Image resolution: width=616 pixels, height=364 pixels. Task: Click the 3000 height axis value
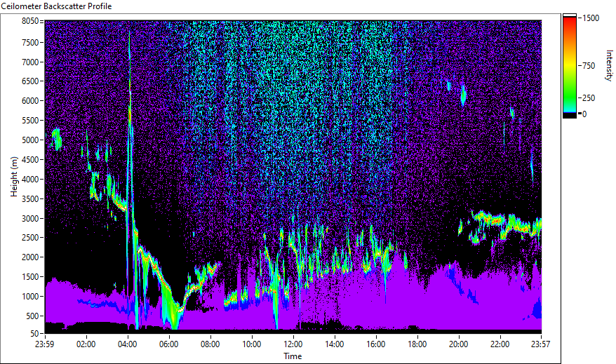pos(30,219)
